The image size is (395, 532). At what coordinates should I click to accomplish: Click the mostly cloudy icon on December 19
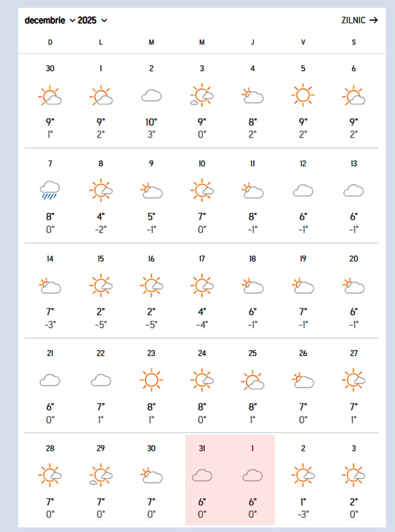click(x=303, y=286)
